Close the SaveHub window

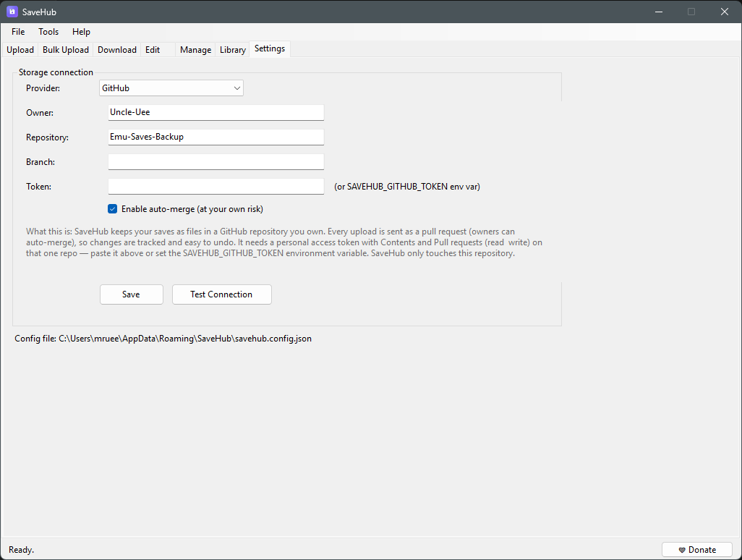click(725, 12)
